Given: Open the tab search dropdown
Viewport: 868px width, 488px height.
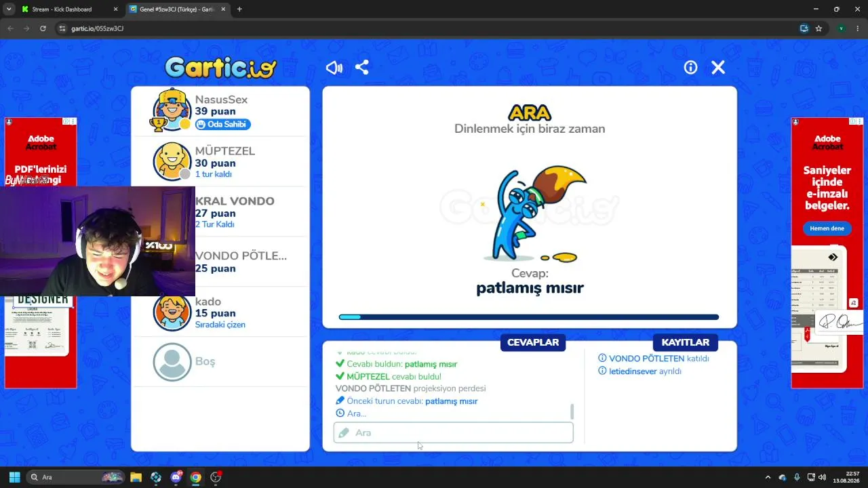Looking at the screenshot, I should (8, 9).
